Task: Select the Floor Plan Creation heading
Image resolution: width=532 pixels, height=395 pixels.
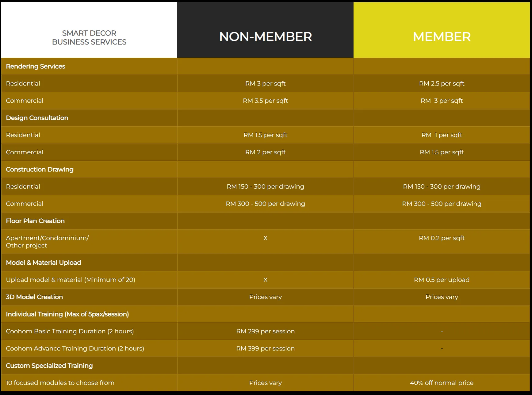Action: pyautogui.click(x=35, y=221)
